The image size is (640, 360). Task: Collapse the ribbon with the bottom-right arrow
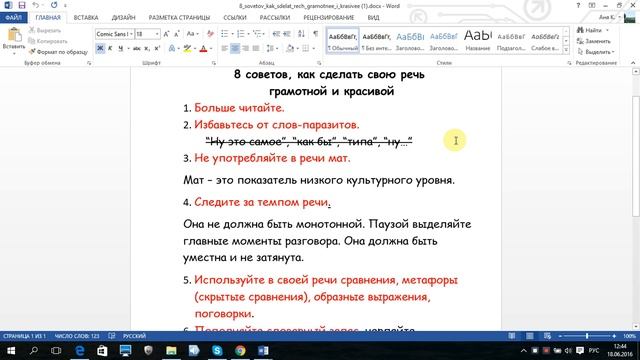(x=633, y=63)
